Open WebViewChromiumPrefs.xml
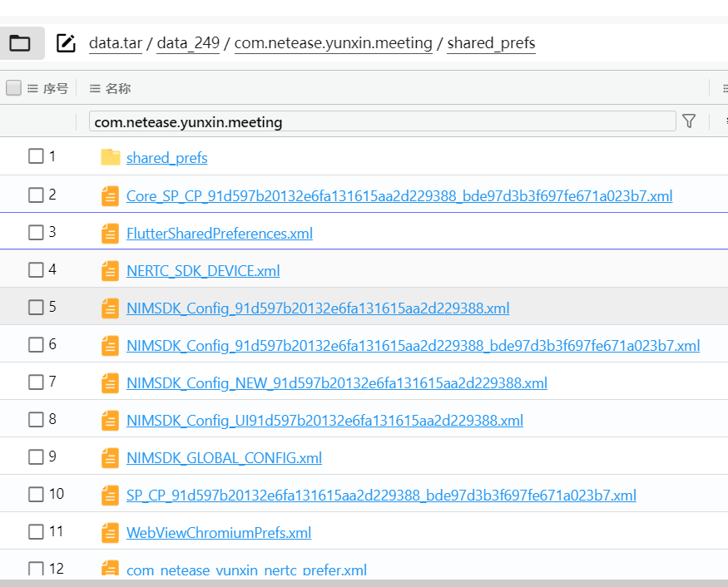The image size is (728, 587). (219, 533)
